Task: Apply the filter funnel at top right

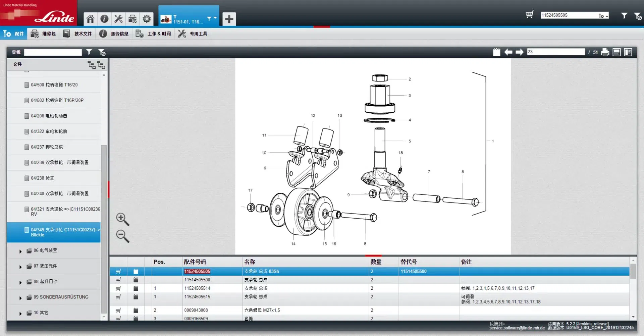Action: [624, 15]
